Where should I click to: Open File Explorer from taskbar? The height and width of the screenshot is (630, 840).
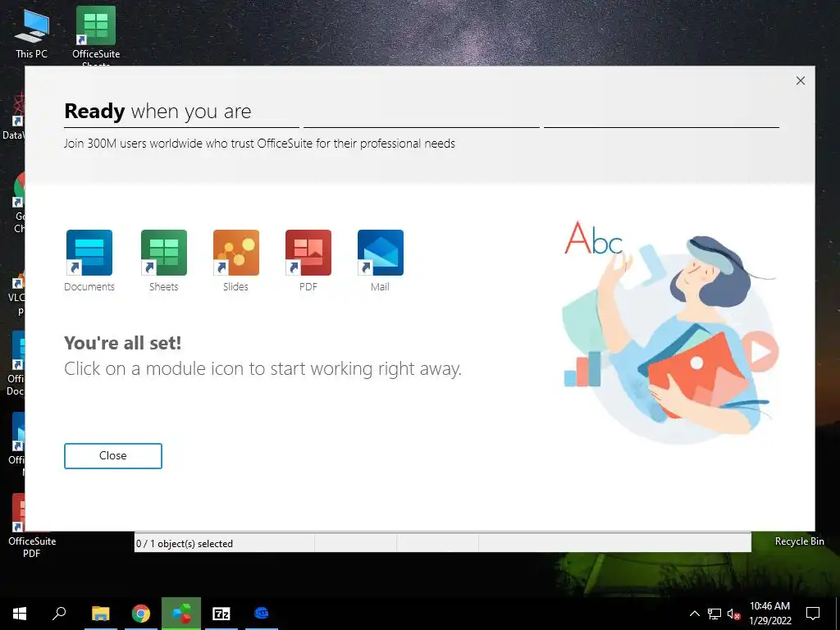[x=100, y=614]
